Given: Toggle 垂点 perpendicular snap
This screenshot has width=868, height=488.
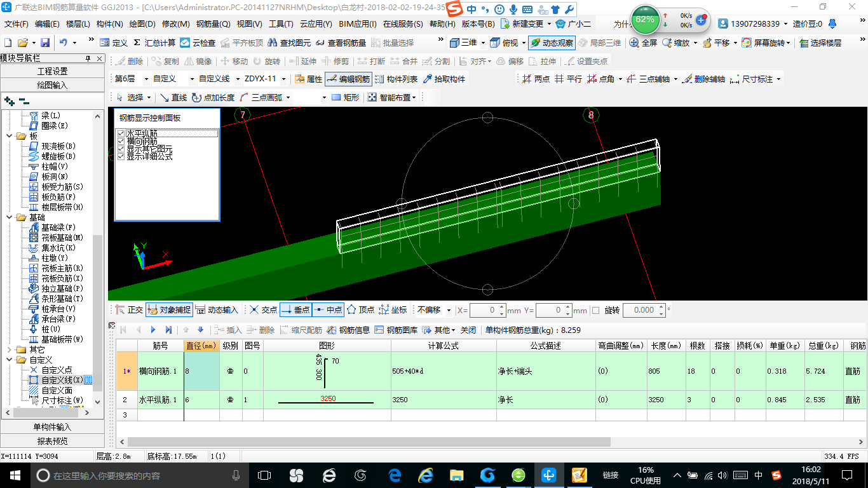Looking at the screenshot, I should tap(295, 310).
